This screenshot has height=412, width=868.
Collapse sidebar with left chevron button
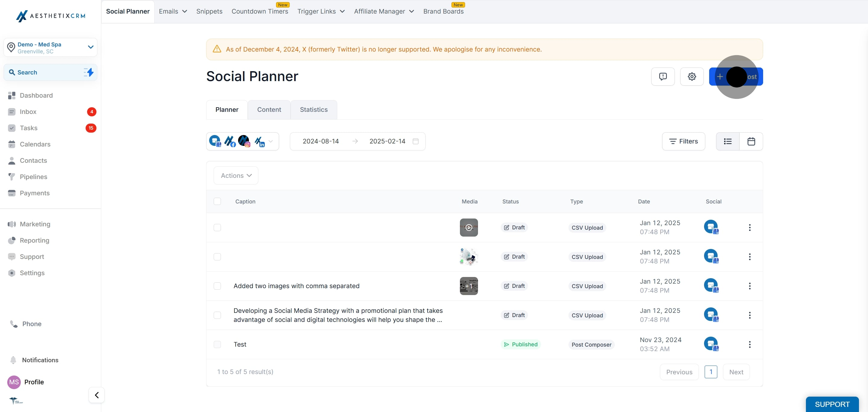pyautogui.click(x=96, y=395)
